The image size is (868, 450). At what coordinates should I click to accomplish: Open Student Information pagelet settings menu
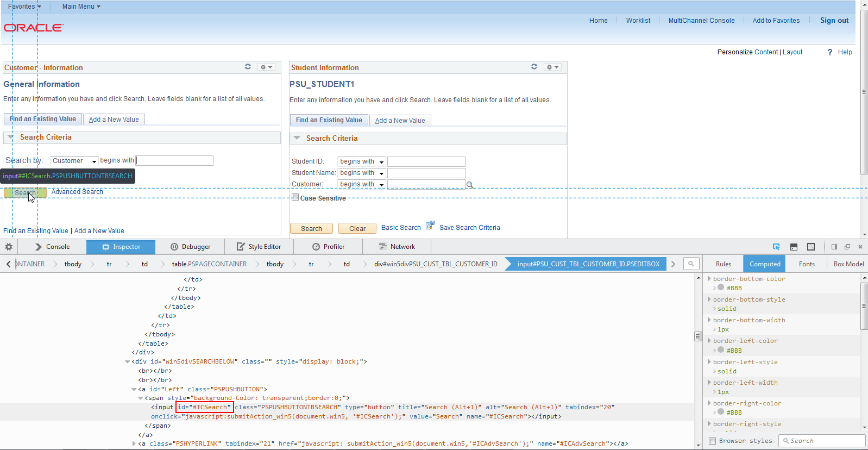click(x=552, y=67)
